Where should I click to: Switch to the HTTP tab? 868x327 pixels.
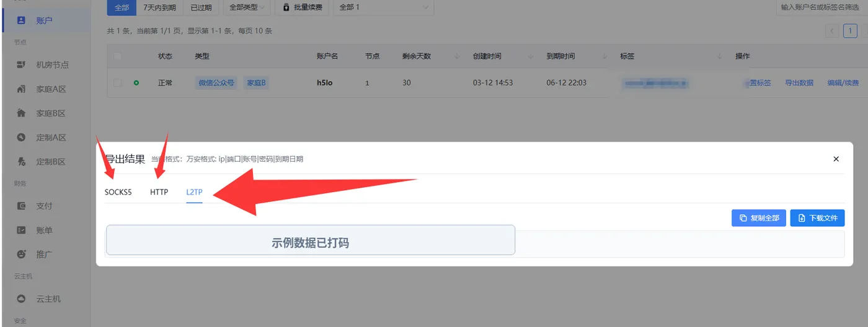click(x=159, y=192)
